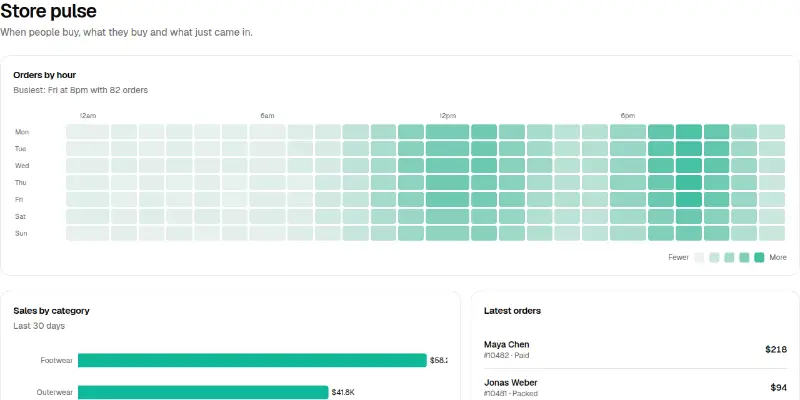Click the Sales by category heading

click(x=52, y=311)
